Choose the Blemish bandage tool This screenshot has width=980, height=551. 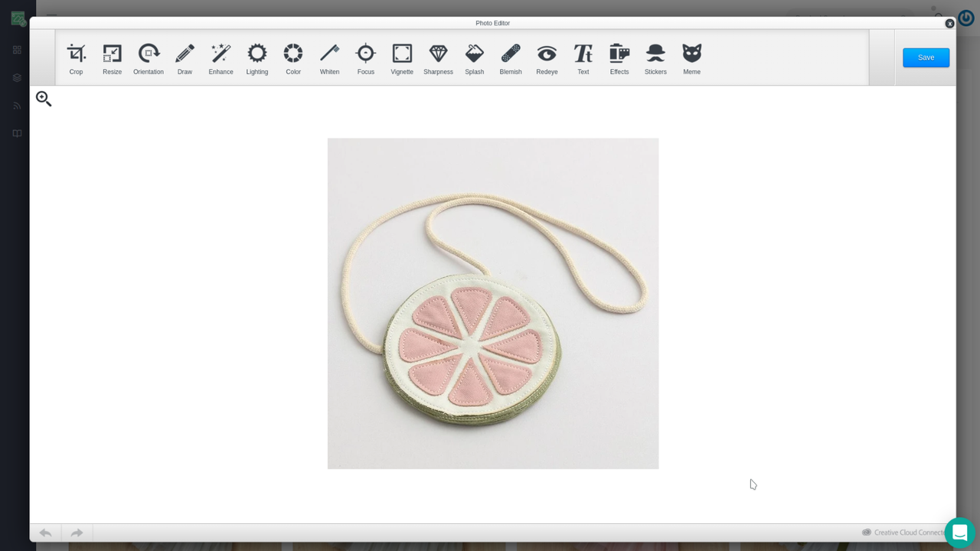pyautogui.click(x=511, y=59)
